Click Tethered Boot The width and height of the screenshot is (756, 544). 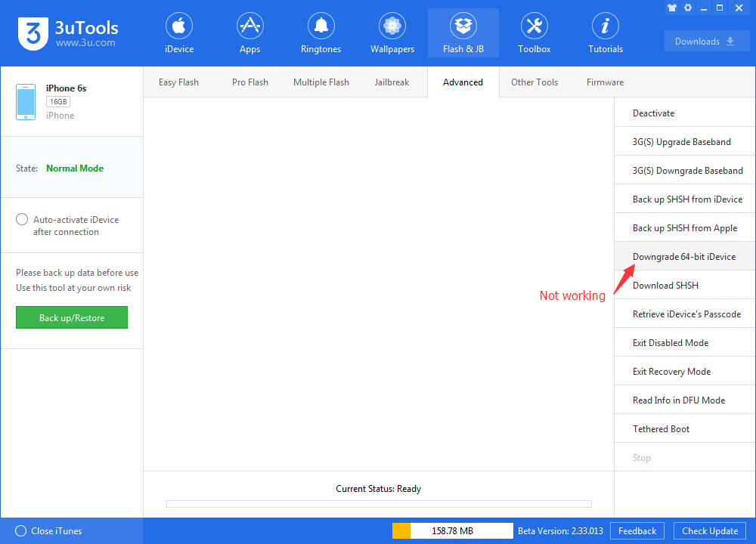pyautogui.click(x=685, y=429)
